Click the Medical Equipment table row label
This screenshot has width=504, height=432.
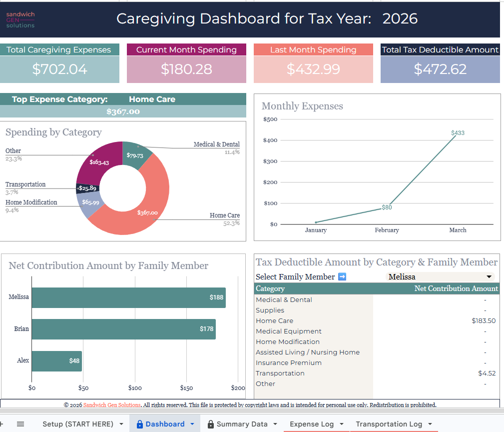tap(289, 331)
